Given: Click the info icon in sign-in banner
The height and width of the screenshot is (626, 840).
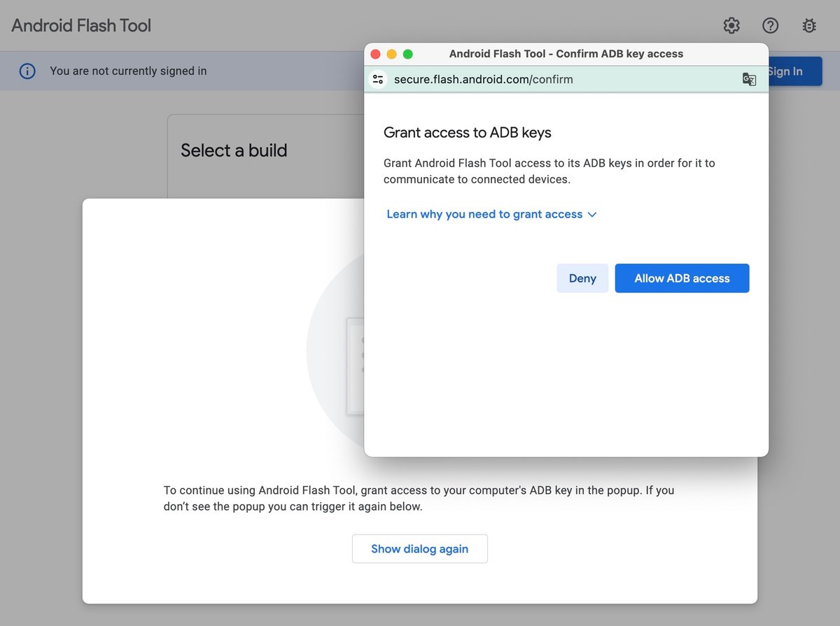Looking at the screenshot, I should click(x=27, y=71).
